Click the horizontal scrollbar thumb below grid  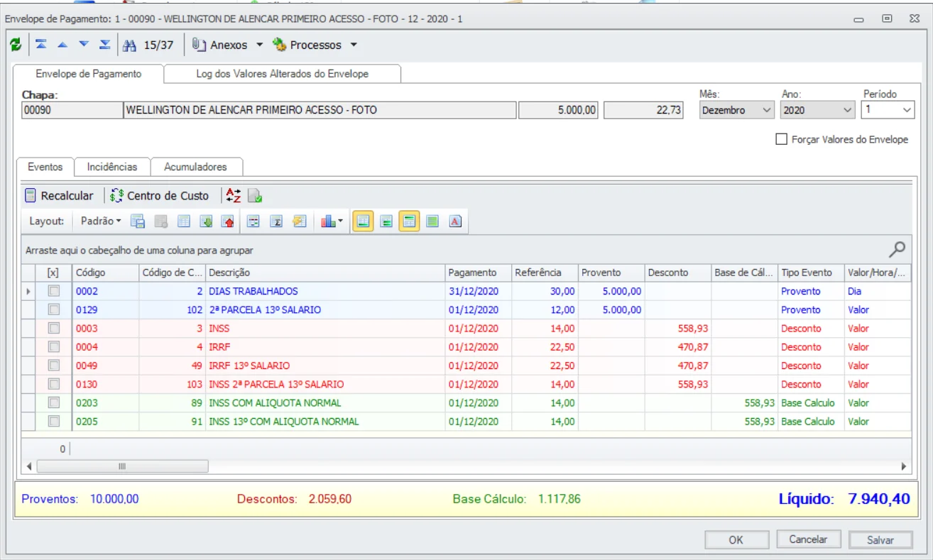pyautogui.click(x=122, y=466)
